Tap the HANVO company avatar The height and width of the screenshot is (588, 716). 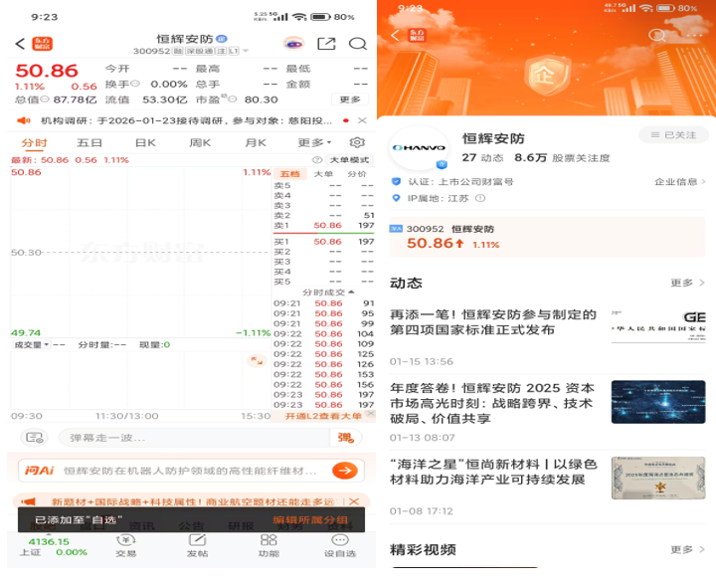click(x=420, y=147)
